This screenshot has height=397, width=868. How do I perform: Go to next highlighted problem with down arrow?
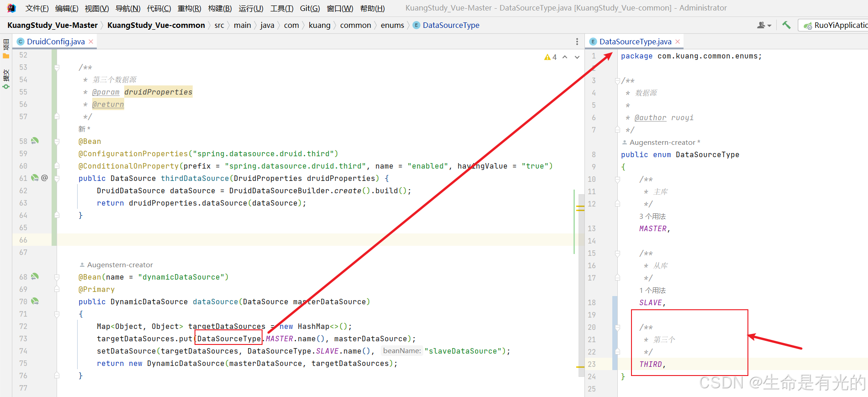(577, 57)
